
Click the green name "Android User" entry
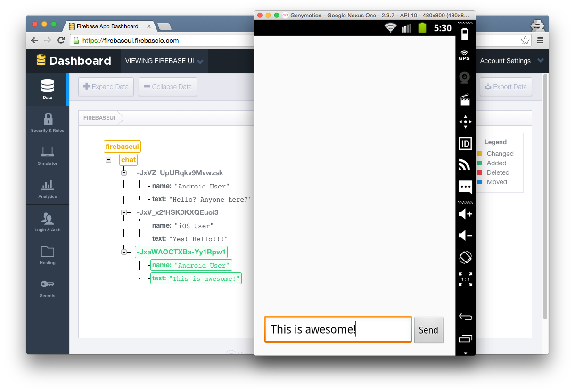tap(191, 265)
